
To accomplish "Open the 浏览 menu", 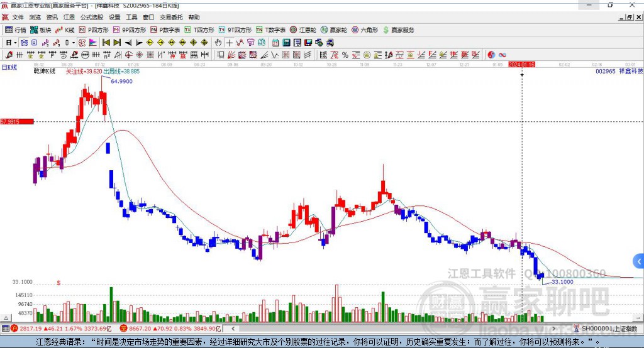I will point(35,17).
